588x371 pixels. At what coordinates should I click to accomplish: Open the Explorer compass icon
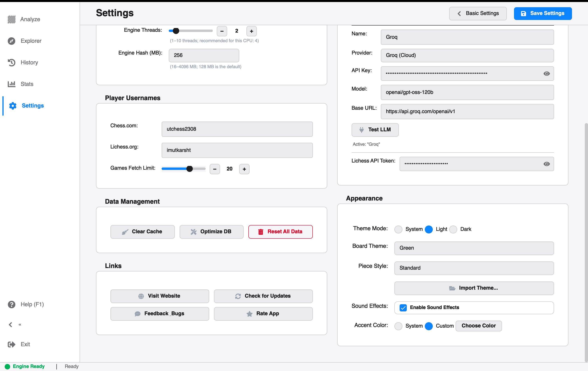coord(11,41)
